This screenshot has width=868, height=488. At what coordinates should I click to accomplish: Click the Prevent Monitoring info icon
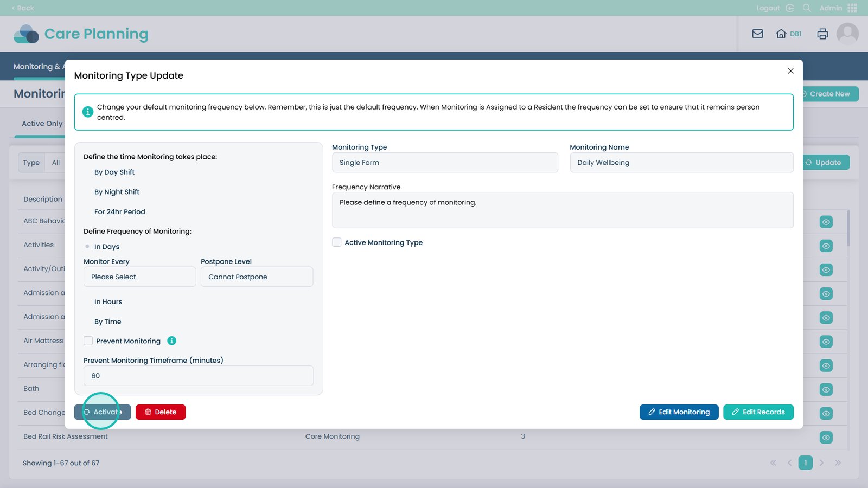(171, 341)
